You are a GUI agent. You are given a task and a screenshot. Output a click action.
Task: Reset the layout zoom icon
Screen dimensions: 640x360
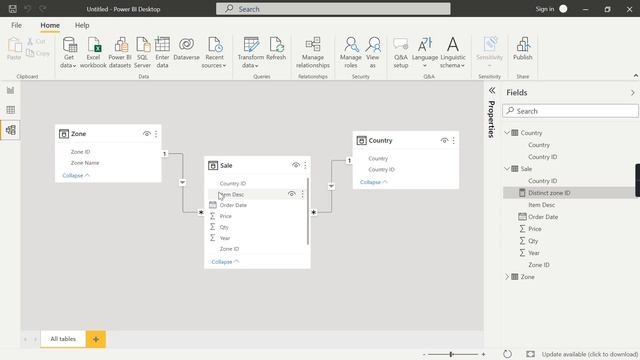(x=507, y=354)
